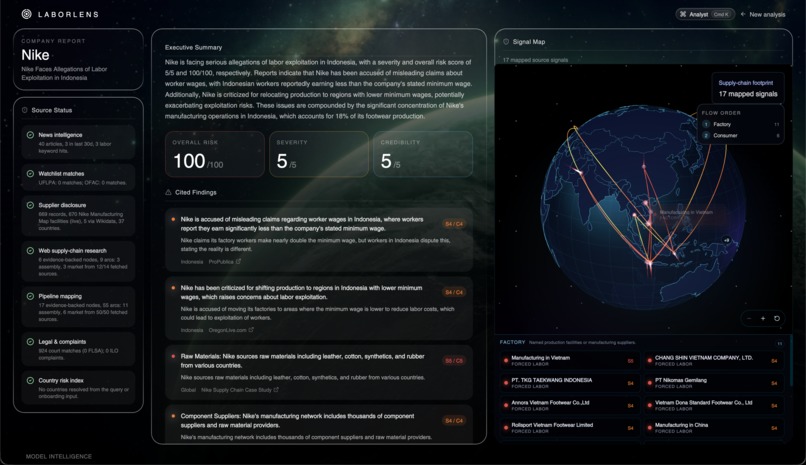Select CHANG SHIN VIETNAM COMPANY, LTD. factory
The height and width of the screenshot is (465, 806).
714,361
